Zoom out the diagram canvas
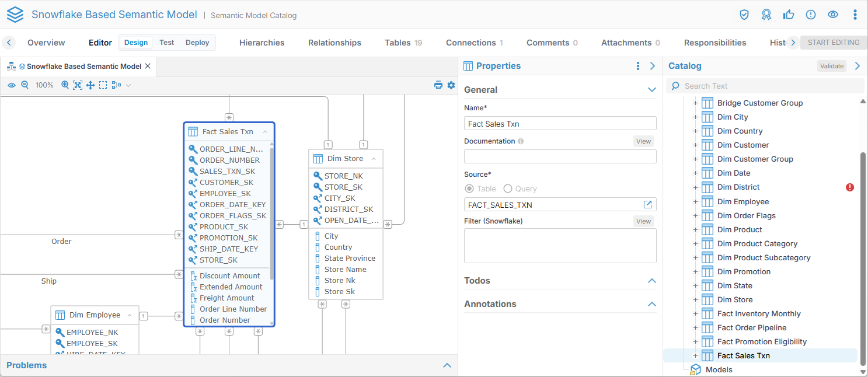The image size is (868, 377). point(25,85)
